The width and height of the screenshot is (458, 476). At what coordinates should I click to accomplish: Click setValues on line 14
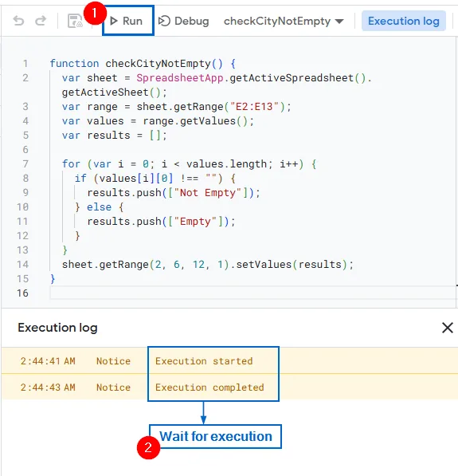coord(264,265)
